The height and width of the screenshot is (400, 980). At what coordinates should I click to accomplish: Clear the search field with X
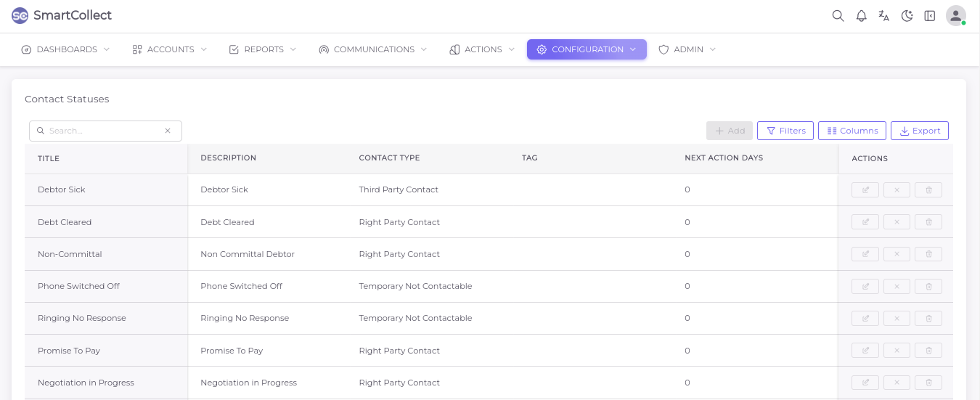(x=168, y=131)
